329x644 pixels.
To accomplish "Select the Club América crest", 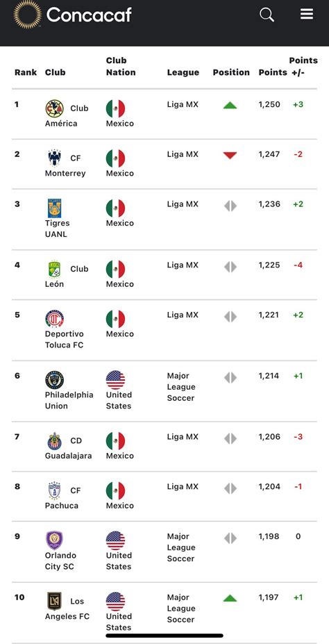I will tap(54, 109).
